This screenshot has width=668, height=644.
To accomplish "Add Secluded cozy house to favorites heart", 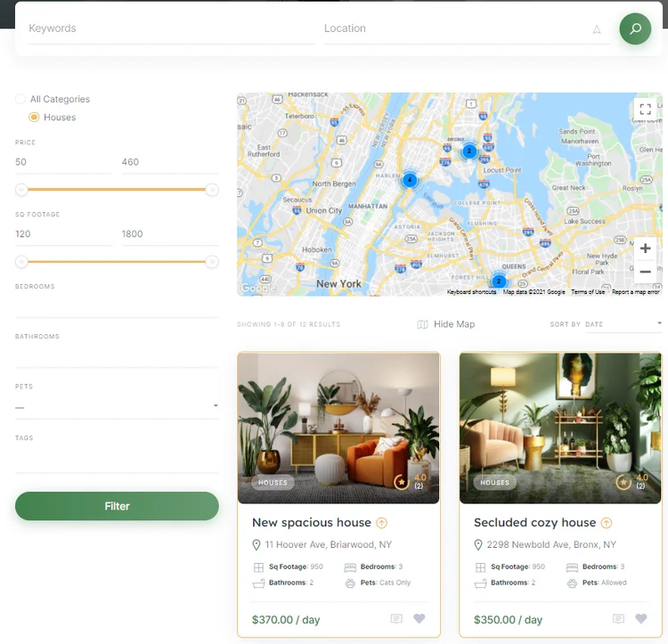I will [x=640, y=618].
